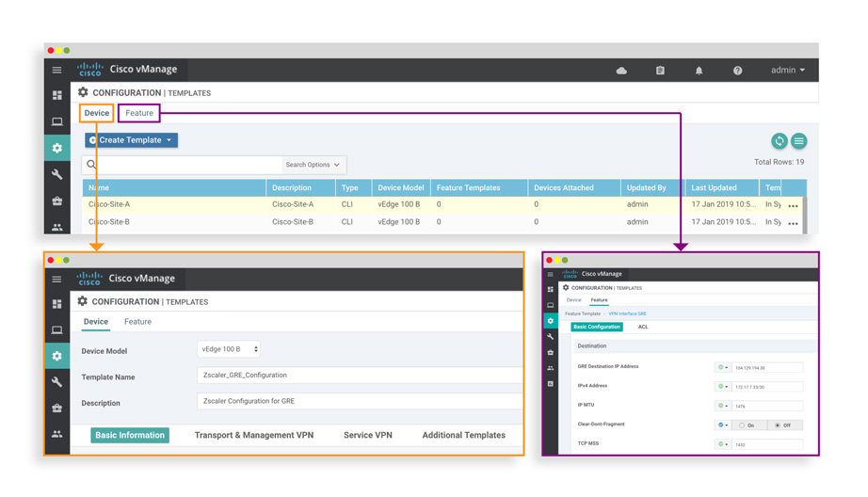Select the Off radio for Clear-Dont-Fragment
868x497 pixels.
pyautogui.click(x=778, y=425)
